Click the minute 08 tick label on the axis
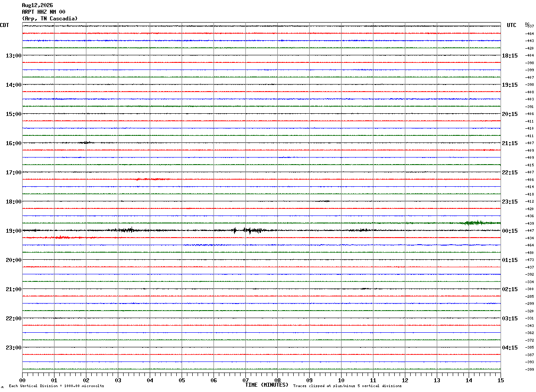Viewport: 536px width, 392px height. 277,380
